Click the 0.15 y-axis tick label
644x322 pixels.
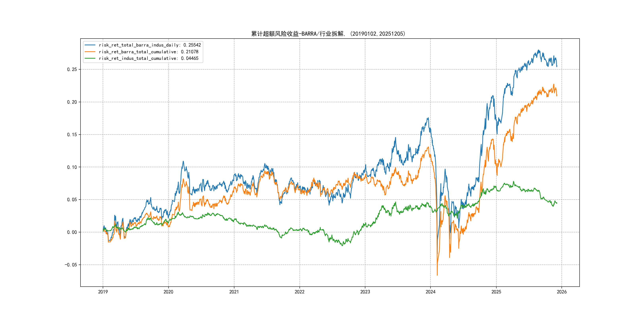pyautogui.click(x=72, y=135)
